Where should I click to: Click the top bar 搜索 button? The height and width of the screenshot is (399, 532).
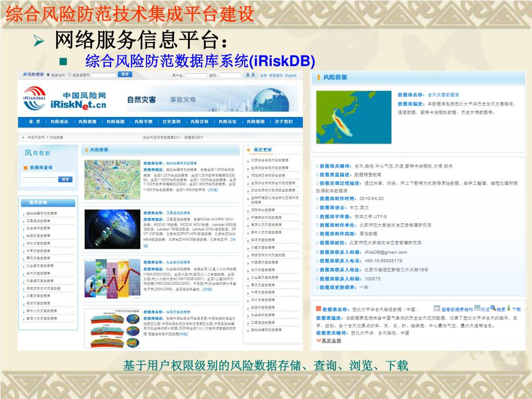[125, 74]
